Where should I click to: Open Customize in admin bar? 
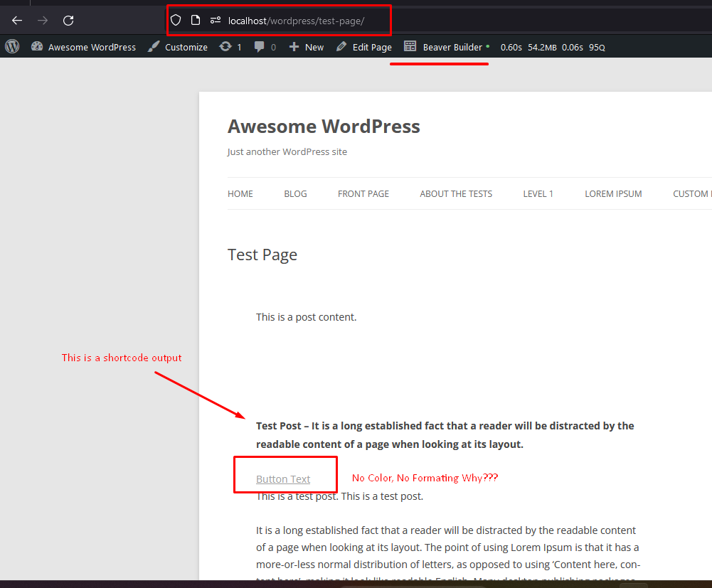pos(186,47)
